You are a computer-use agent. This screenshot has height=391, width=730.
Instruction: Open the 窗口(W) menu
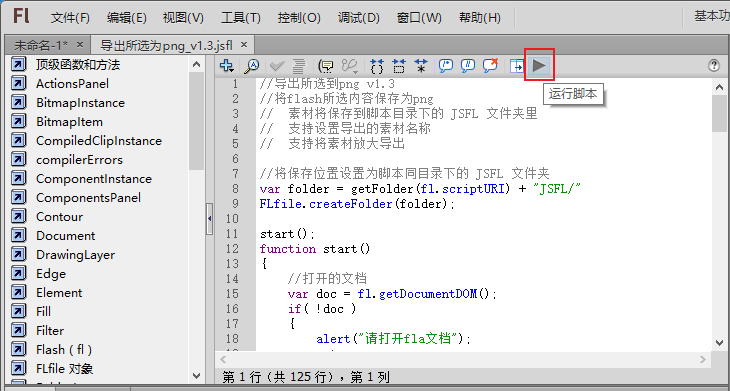click(419, 18)
